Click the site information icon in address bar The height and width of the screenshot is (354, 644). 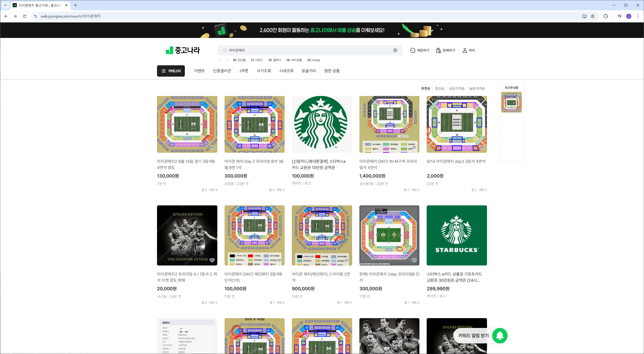pyautogui.click(x=36, y=16)
